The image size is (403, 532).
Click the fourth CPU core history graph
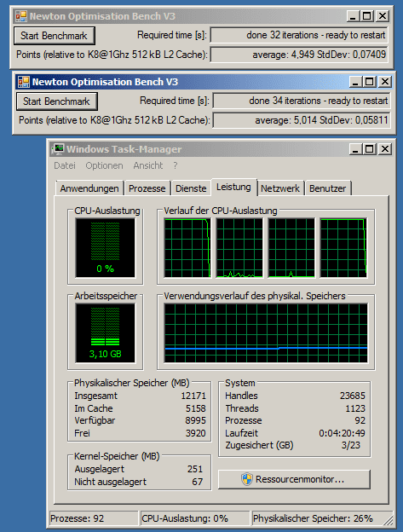point(343,248)
